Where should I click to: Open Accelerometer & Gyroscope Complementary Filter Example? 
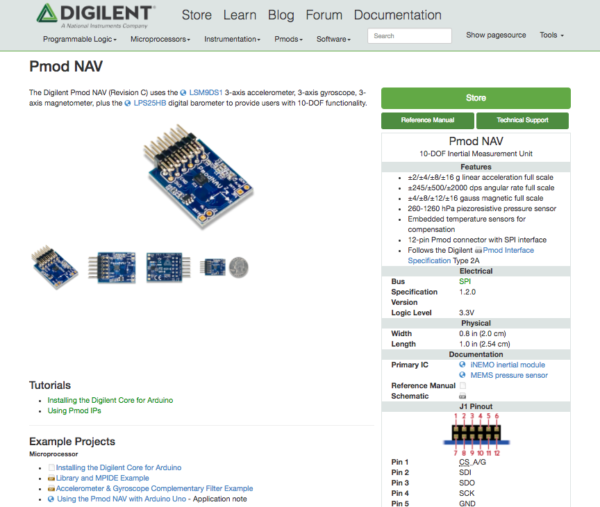(x=155, y=488)
